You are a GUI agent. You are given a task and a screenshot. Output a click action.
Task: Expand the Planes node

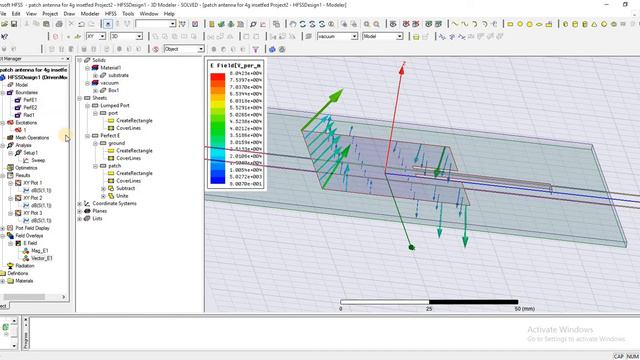(x=80, y=211)
